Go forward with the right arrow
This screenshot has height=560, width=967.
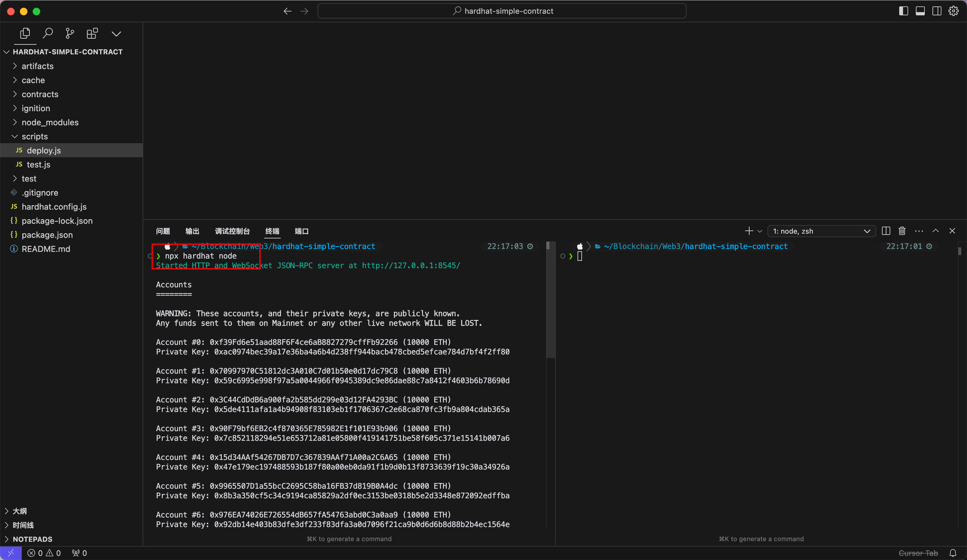pos(304,11)
